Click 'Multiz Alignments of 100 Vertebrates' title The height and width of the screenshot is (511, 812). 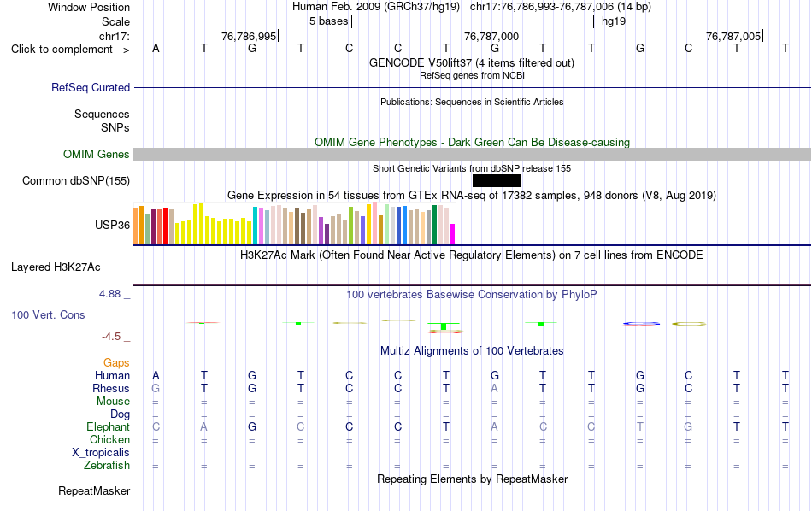(472, 351)
